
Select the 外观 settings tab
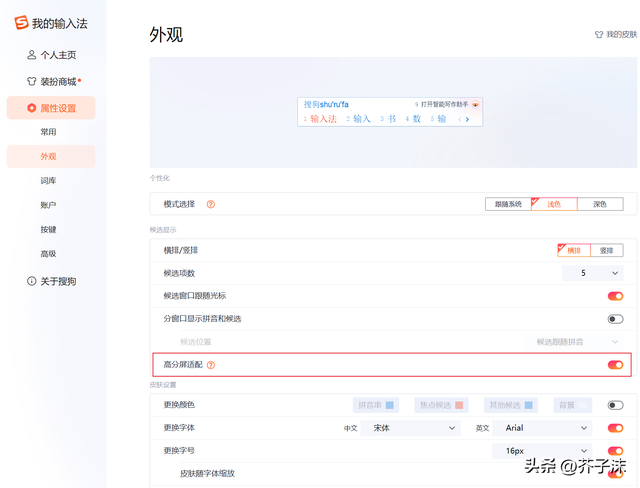51,156
